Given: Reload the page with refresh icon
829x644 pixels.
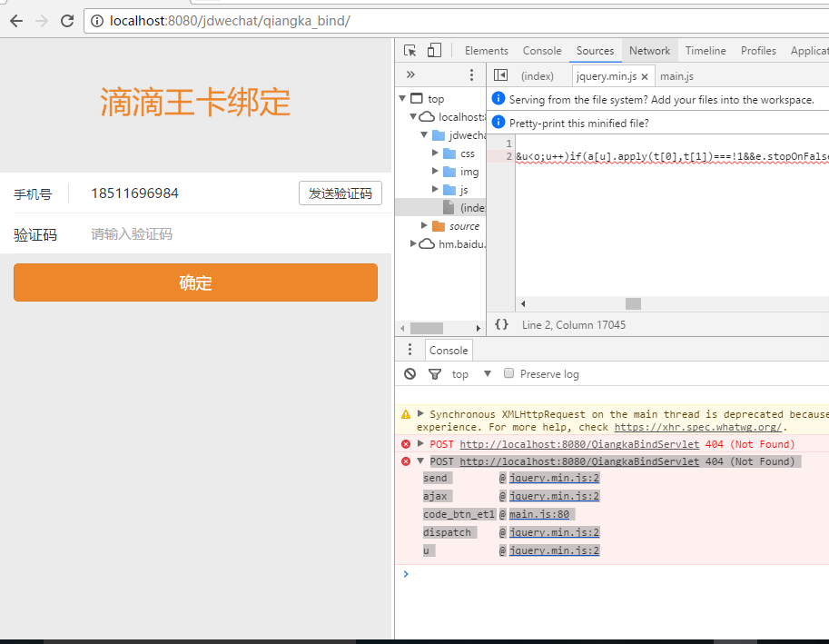Looking at the screenshot, I should click(67, 21).
